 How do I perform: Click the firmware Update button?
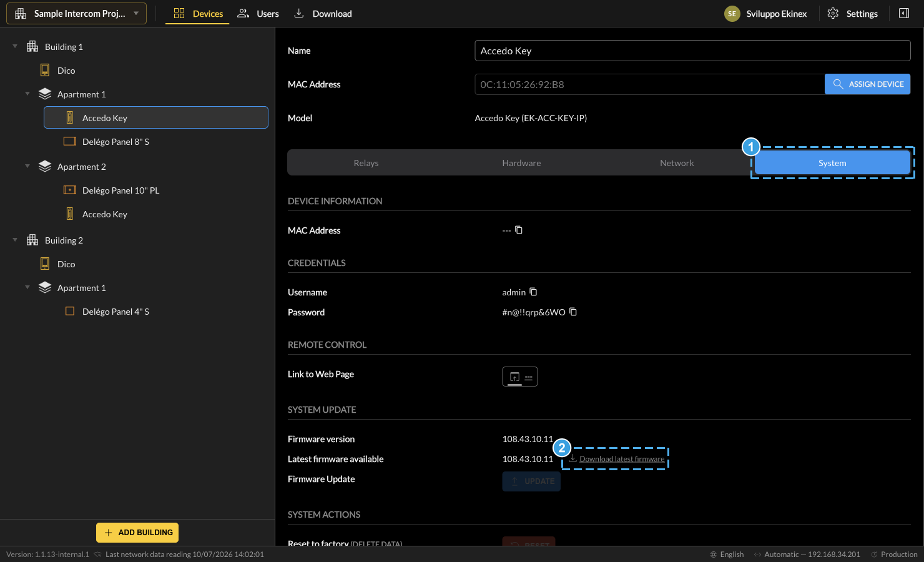click(x=531, y=481)
